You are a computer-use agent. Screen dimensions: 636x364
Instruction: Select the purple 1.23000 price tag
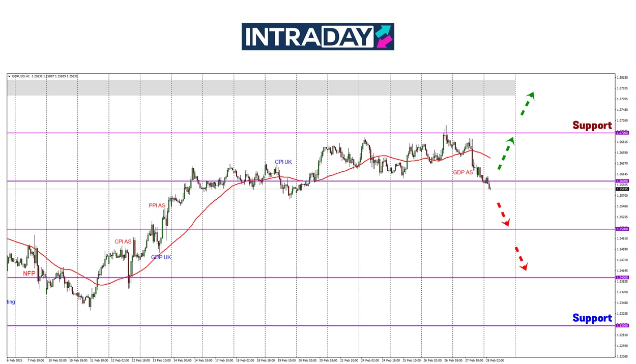pos(622,325)
